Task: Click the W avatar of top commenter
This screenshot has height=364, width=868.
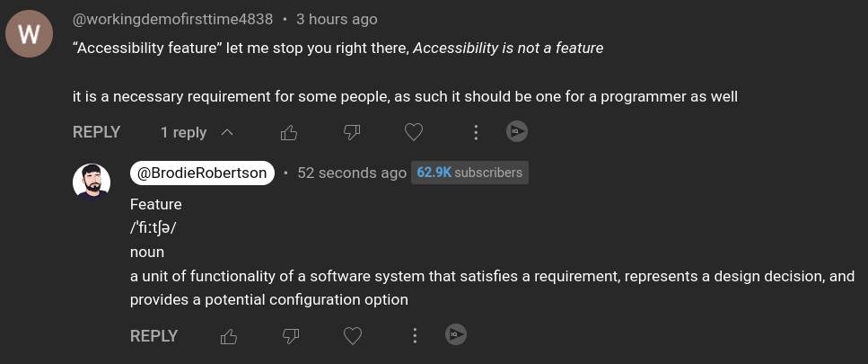Action: coord(29,34)
